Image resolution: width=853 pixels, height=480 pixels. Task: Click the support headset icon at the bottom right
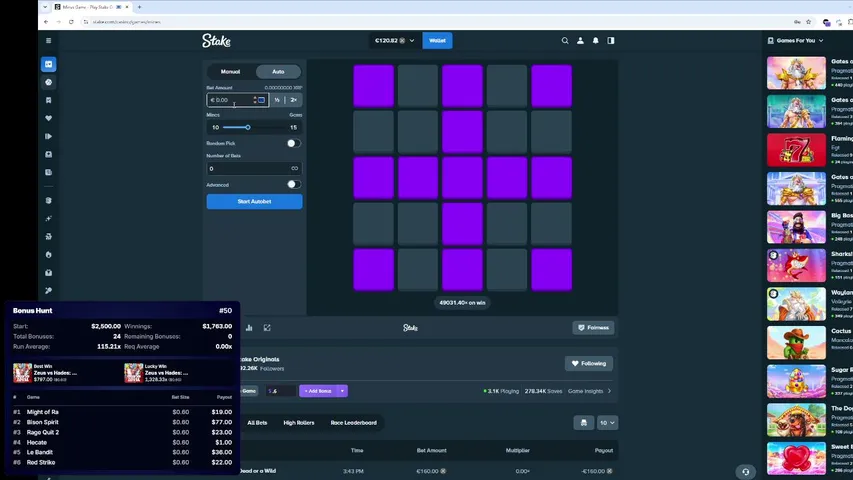coord(745,472)
